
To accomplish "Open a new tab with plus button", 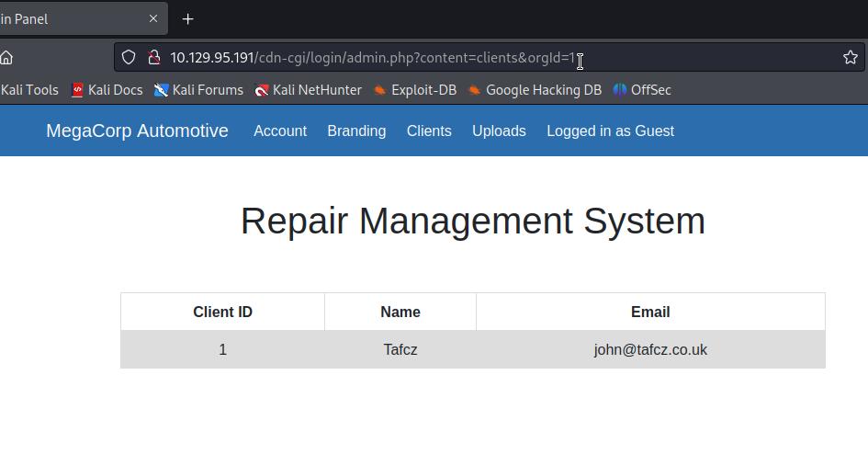I will click(188, 18).
